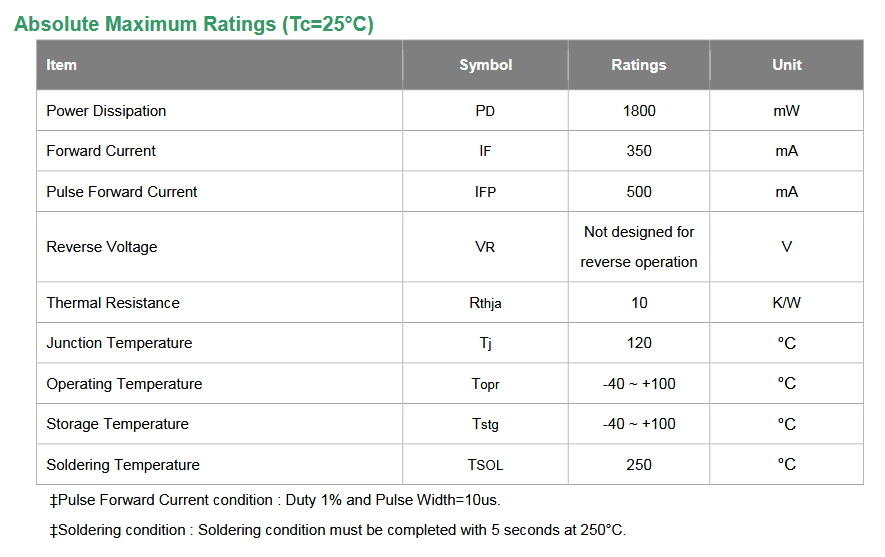Select the Pulse Forward Current condition footnote
This screenshot has height=557, width=885.
coord(275,500)
